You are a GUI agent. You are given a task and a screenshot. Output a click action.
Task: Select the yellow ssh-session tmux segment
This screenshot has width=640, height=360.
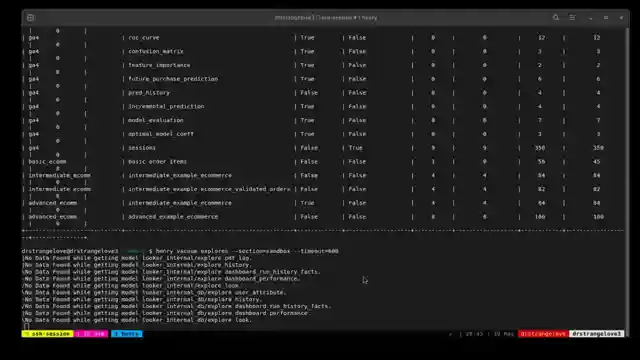tap(47, 334)
